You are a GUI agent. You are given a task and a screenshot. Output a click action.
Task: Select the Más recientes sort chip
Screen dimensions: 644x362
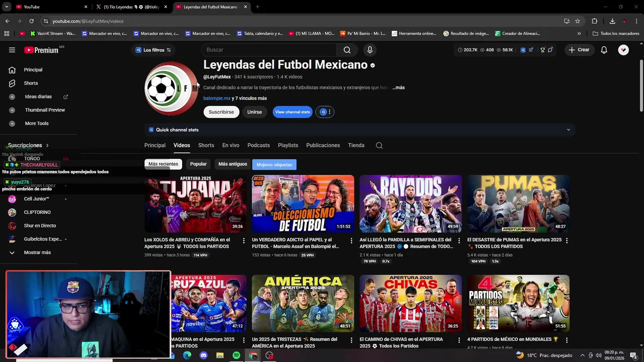(x=163, y=164)
